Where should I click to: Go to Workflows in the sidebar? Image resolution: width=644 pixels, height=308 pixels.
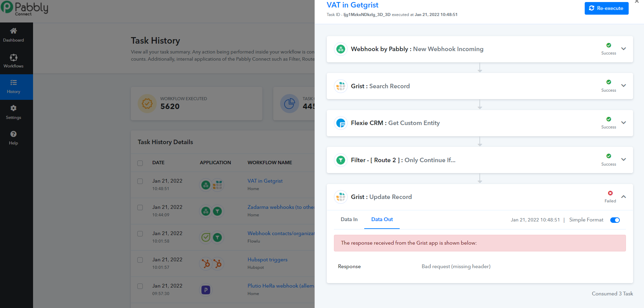(x=14, y=61)
